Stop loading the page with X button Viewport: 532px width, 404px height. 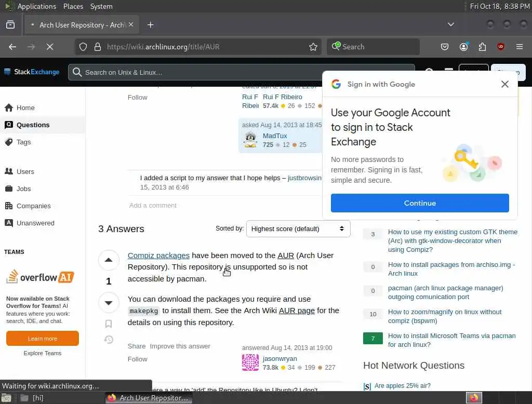(x=50, y=47)
